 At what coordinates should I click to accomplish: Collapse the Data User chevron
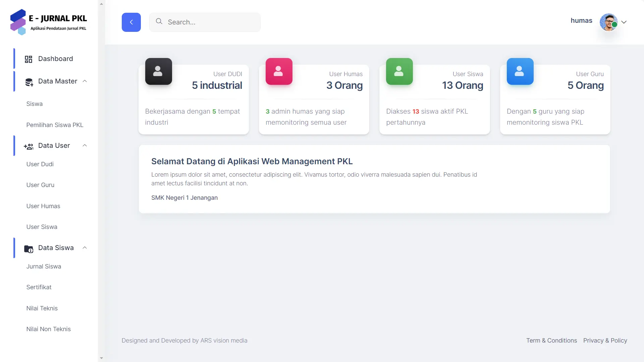85,145
